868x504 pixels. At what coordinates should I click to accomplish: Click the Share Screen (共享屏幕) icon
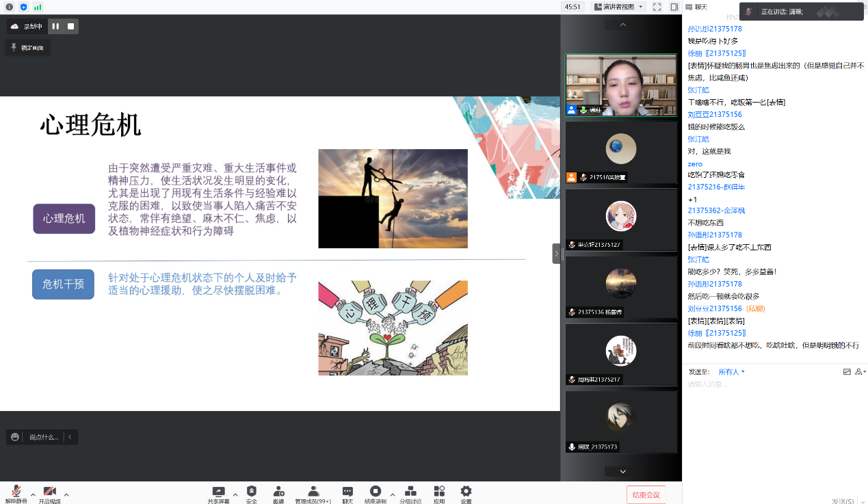[x=218, y=492]
